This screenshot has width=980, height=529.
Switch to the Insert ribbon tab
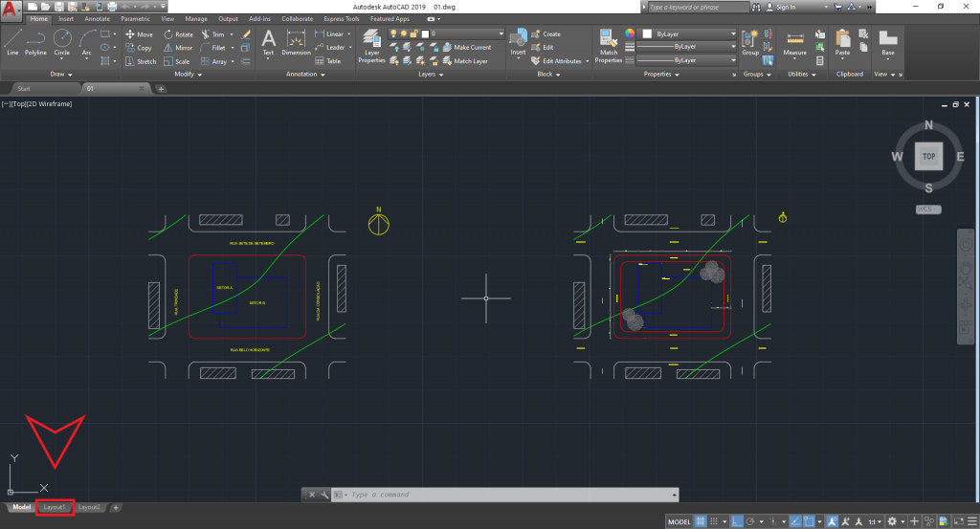[x=66, y=19]
